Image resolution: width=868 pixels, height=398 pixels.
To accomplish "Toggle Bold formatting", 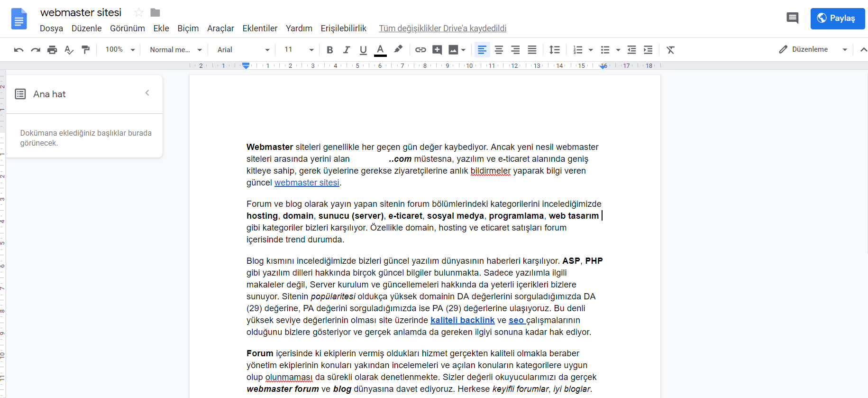I will click(330, 50).
